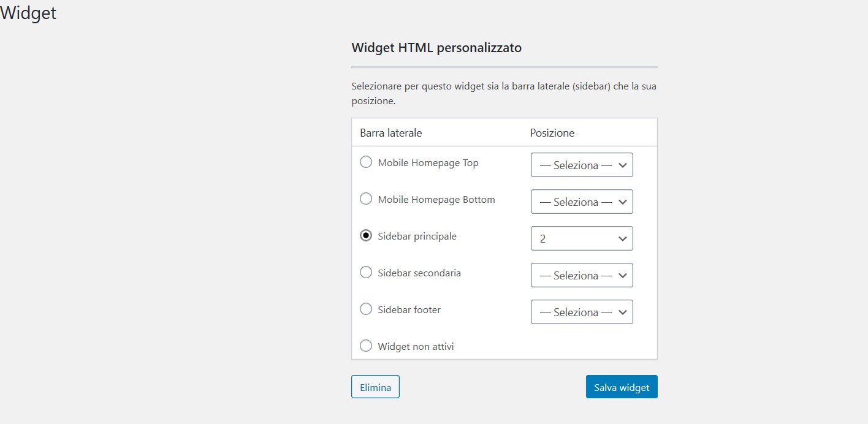Screen dimensions: 868x424
Task: Open position dropdown for Mobile Homepage Top
Action: [x=581, y=165]
